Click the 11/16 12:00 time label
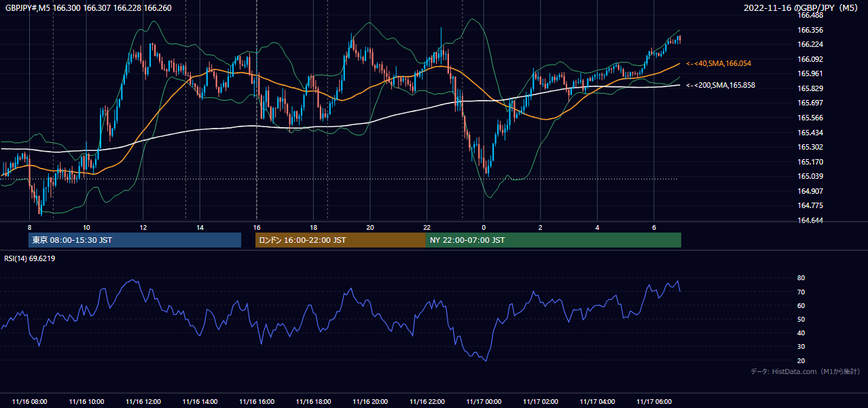This screenshot has width=868, height=408. [143, 402]
